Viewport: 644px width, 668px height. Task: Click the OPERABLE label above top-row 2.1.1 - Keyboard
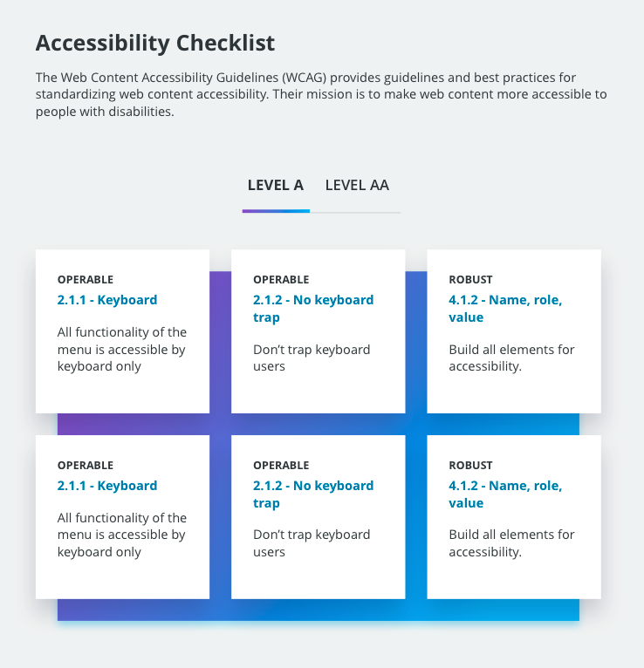pos(86,279)
